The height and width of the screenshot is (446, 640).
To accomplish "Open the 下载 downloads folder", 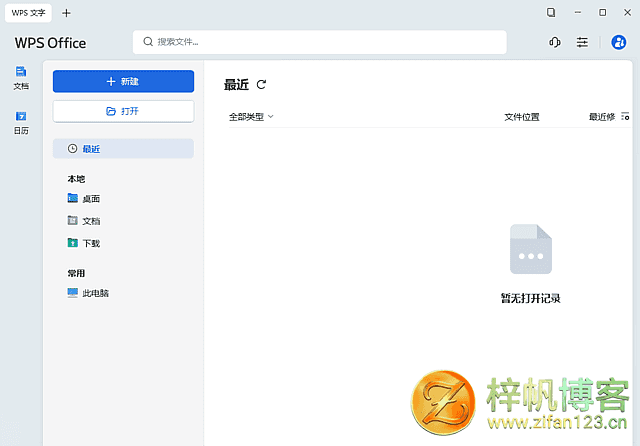I will point(84,243).
